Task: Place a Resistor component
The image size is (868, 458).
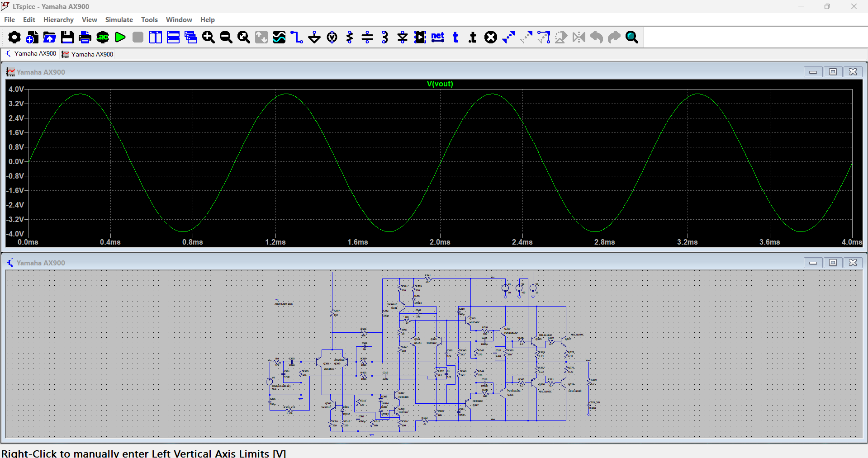Action: pos(350,37)
